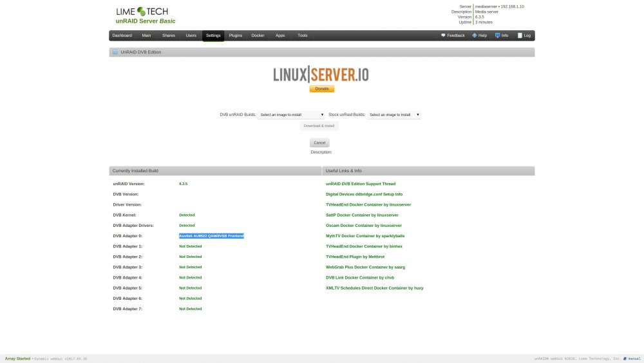Click the Array Started status text
This screenshot has height=363, width=644.
pyautogui.click(x=17, y=358)
